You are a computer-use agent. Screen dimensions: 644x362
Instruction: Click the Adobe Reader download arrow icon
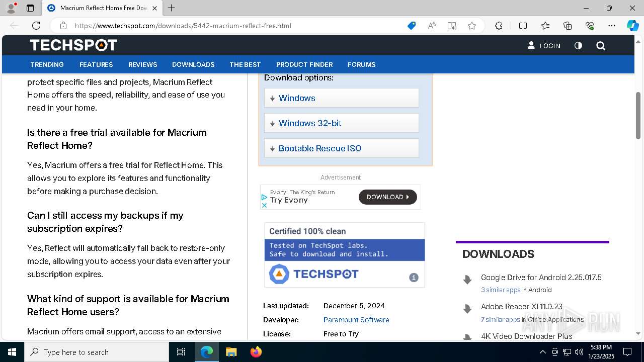point(467,309)
